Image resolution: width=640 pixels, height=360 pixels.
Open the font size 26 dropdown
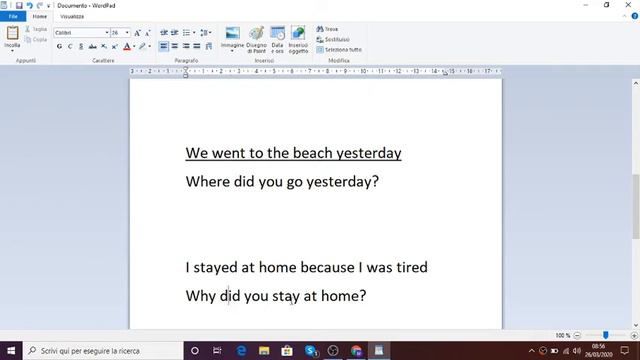tap(127, 33)
